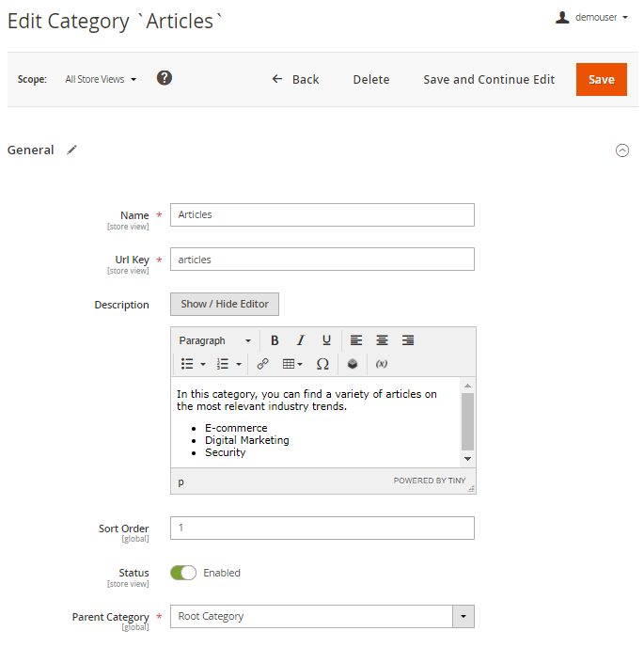Click the Sort Order input field
Image resolution: width=644 pixels, height=647 pixels.
(x=322, y=529)
